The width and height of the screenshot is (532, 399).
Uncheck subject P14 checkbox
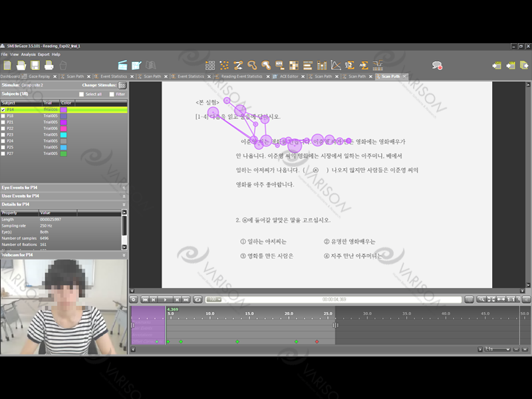pyautogui.click(x=3, y=110)
